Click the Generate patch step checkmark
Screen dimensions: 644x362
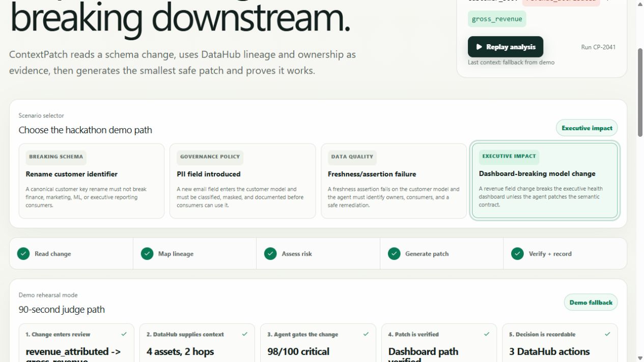pyautogui.click(x=394, y=254)
